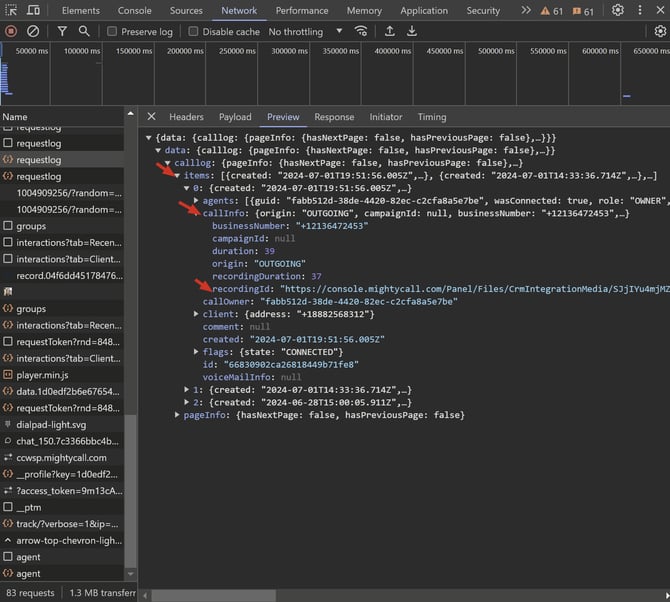The image size is (670, 602).
Task: Select the dialpad-light.svg request
Action: pos(62,425)
